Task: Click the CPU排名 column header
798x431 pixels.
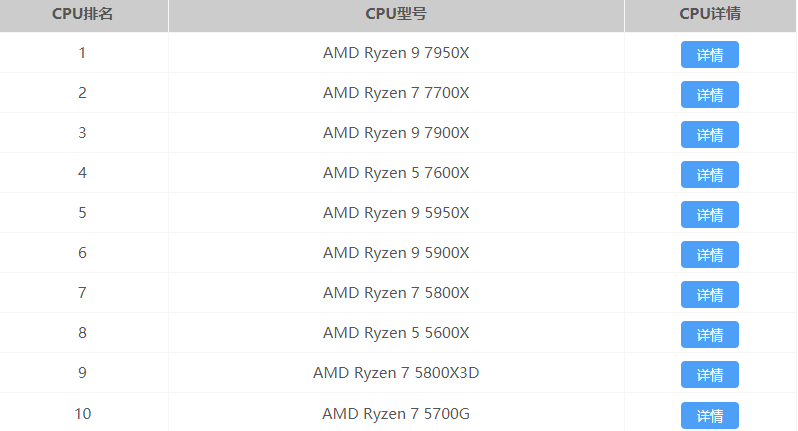Action: tap(82, 14)
